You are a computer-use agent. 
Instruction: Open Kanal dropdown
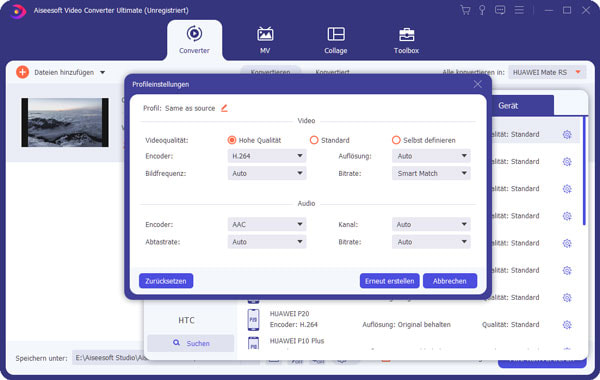tap(431, 224)
